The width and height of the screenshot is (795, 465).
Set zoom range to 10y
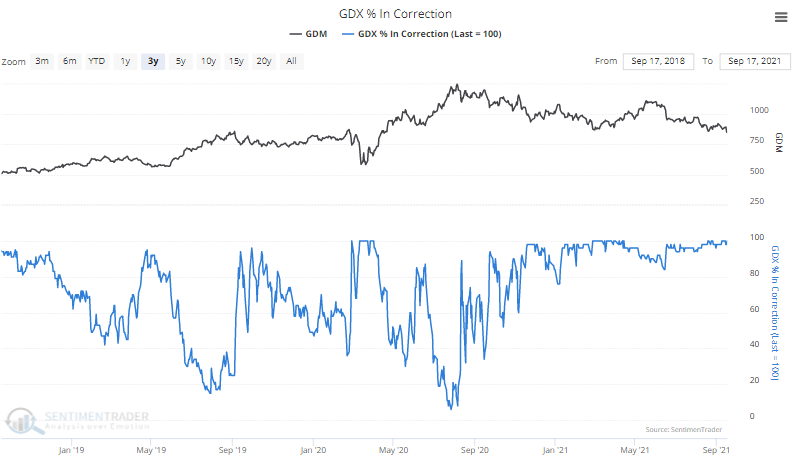(x=208, y=61)
